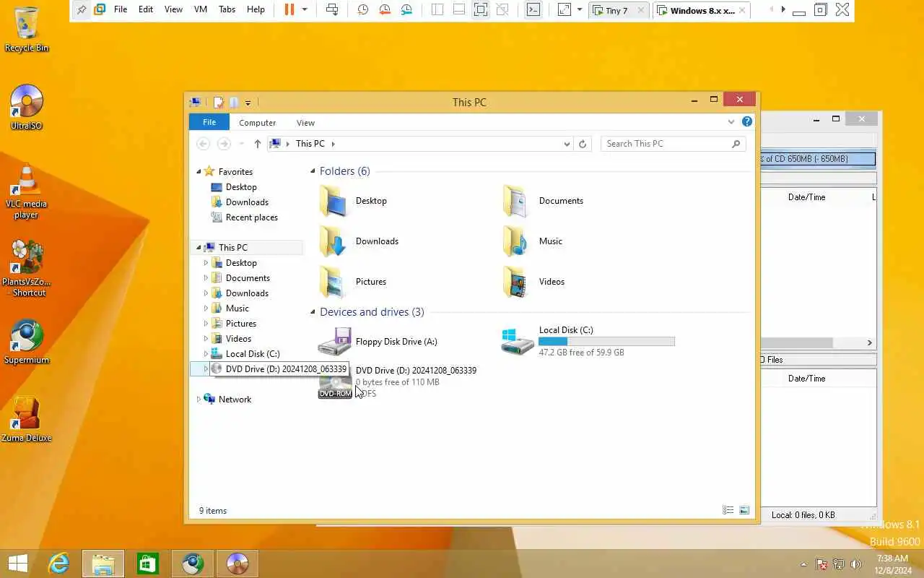Viewport: 924px width, 578px height.
Task: Launch the Supermium desktop shortcut
Action: [x=27, y=341]
